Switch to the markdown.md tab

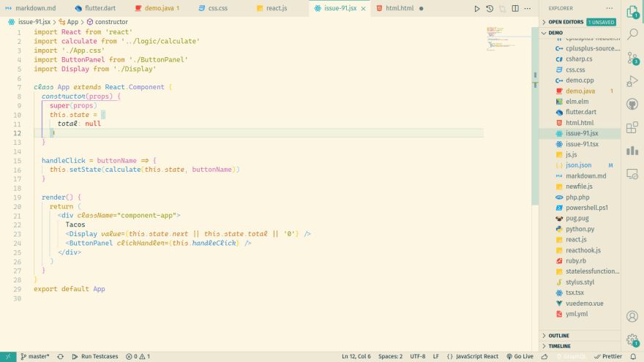[31, 8]
